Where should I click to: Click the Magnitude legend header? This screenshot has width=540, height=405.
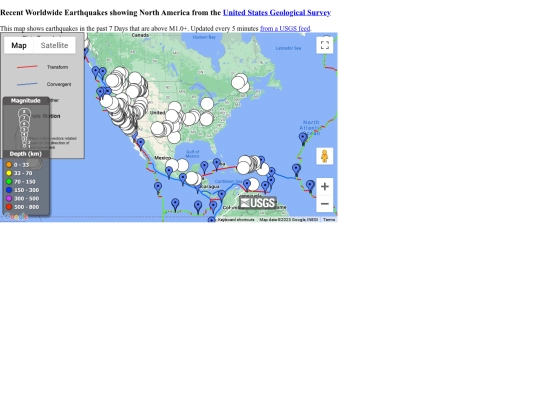[x=26, y=101]
